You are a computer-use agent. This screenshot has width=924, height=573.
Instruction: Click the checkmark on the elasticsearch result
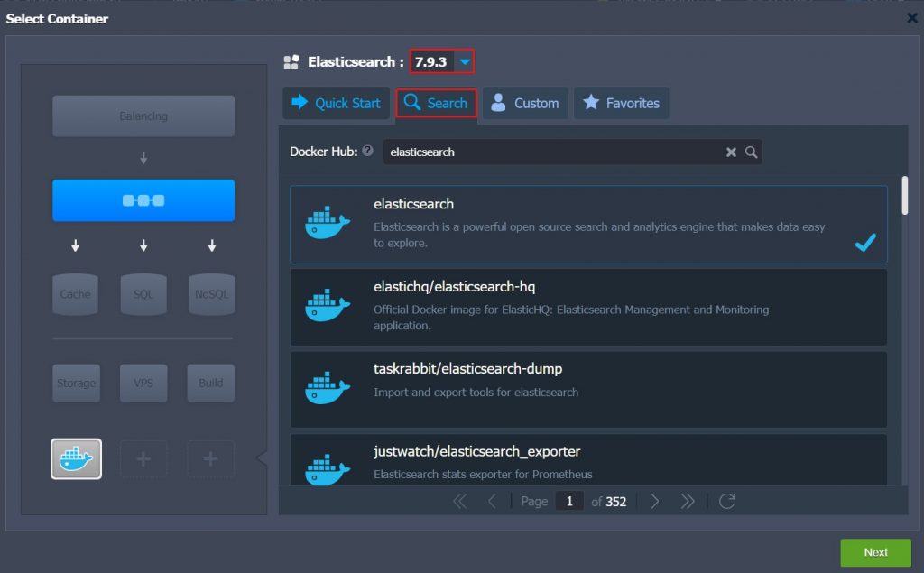point(865,242)
